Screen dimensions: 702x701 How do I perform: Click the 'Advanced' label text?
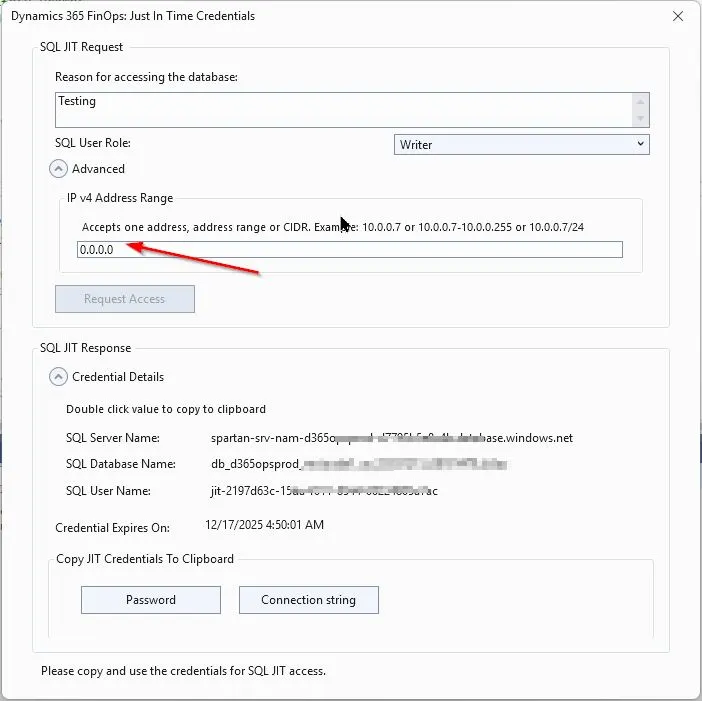click(98, 169)
